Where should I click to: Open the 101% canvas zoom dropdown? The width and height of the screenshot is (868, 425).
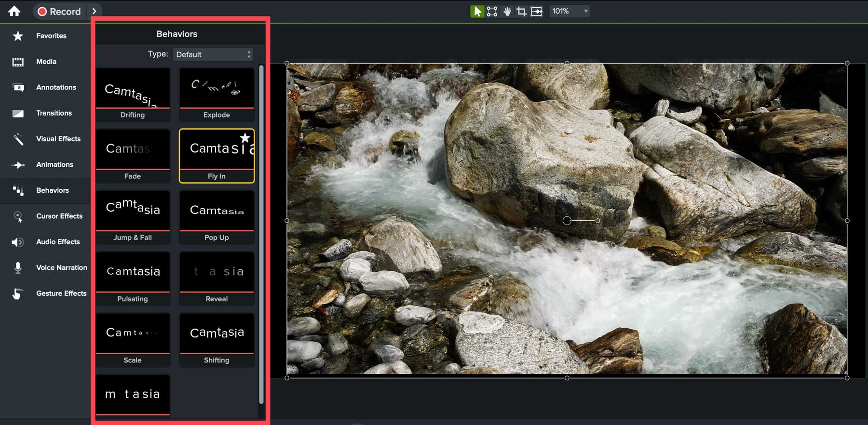570,11
